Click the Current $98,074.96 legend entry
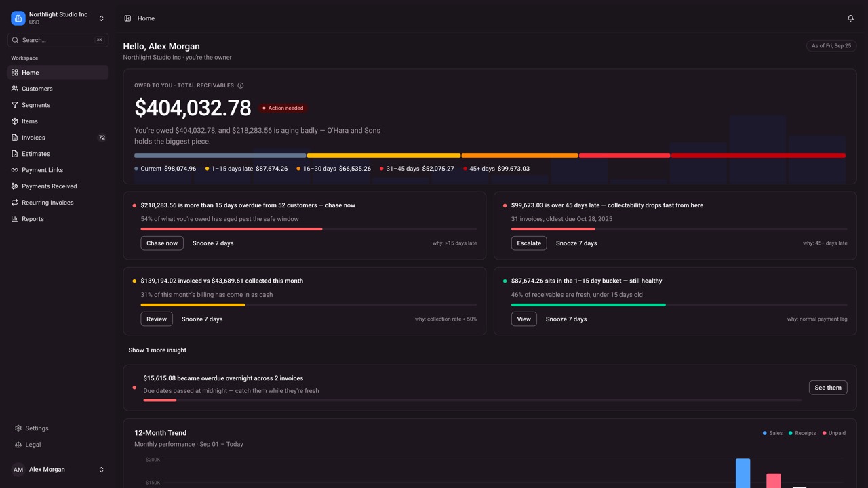This screenshot has height=488, width=868. [x=165, y=169]
